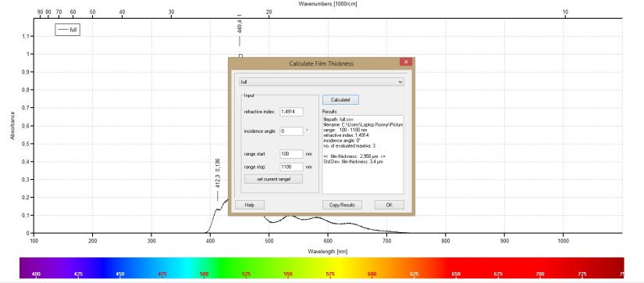Click the range stop field

click(291, 167)
